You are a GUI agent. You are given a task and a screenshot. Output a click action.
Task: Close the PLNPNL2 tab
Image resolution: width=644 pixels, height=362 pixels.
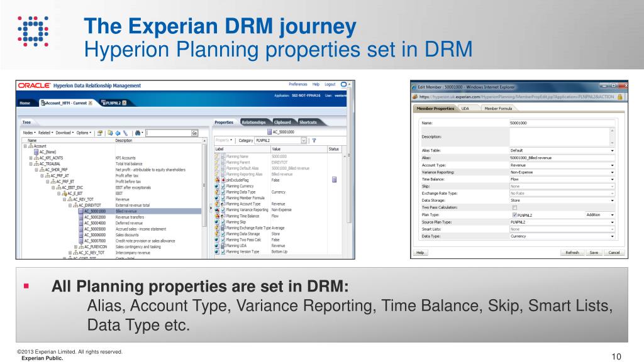125,103
